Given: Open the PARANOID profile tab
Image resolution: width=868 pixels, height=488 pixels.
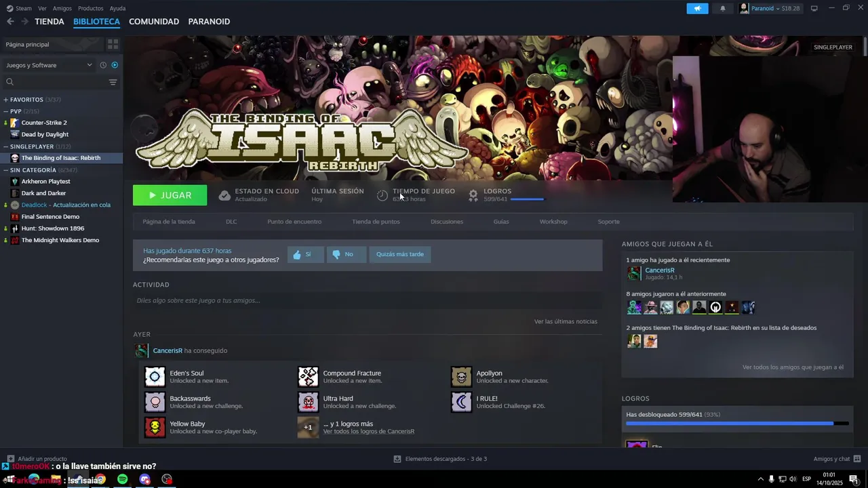Looking at the screenshot, I should coord(209,22).
